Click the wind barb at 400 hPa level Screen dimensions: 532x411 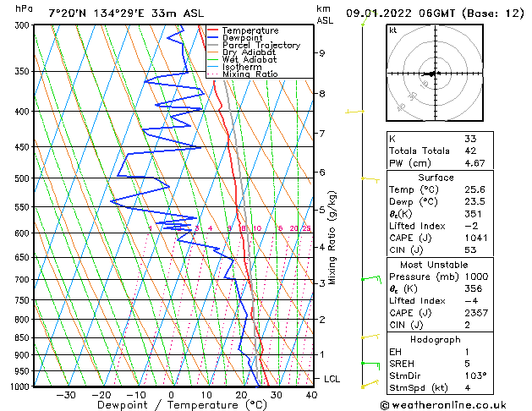coord(354,112)
